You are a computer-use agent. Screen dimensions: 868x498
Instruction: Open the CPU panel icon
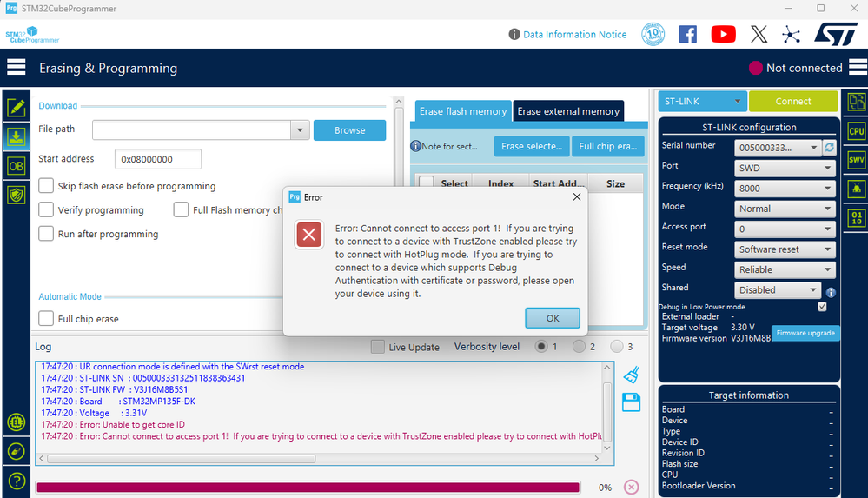coord(856,131)
